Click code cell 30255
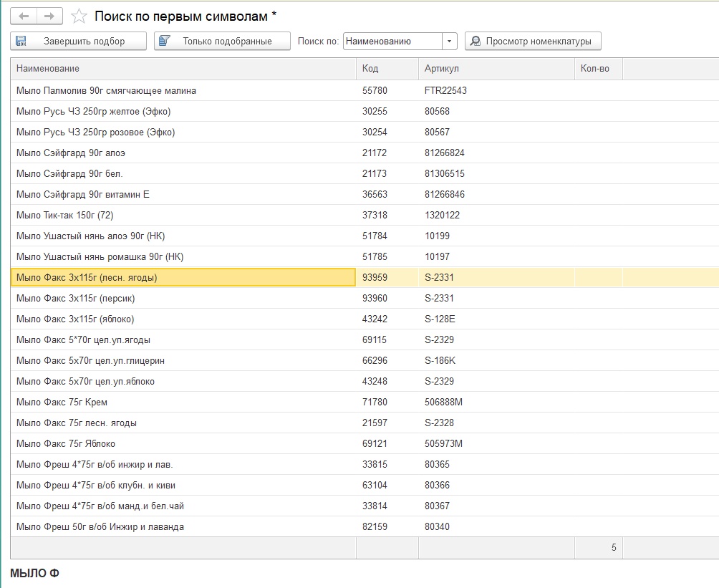This screenshot has height=588, width=719. tap(387, 111)
